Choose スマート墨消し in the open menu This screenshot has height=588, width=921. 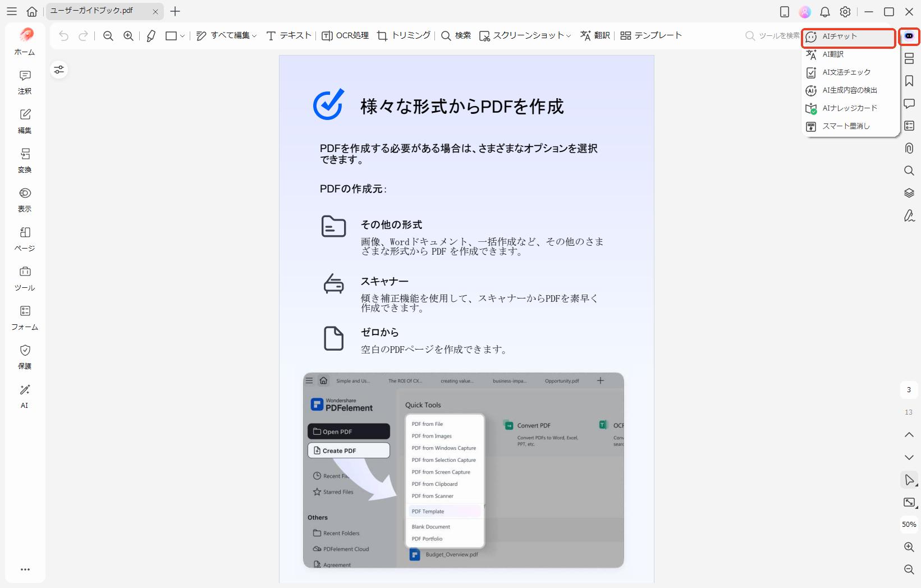pos(845,126)
